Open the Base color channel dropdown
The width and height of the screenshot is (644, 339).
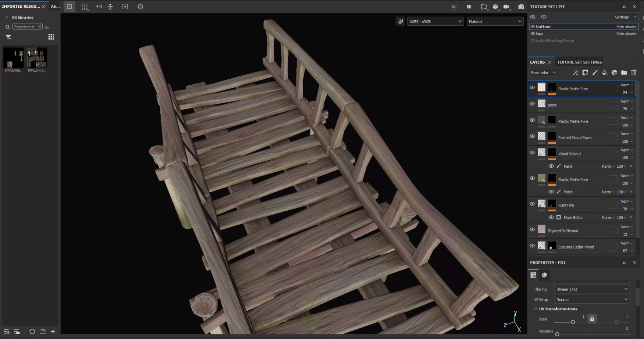(x=543, y=72)
